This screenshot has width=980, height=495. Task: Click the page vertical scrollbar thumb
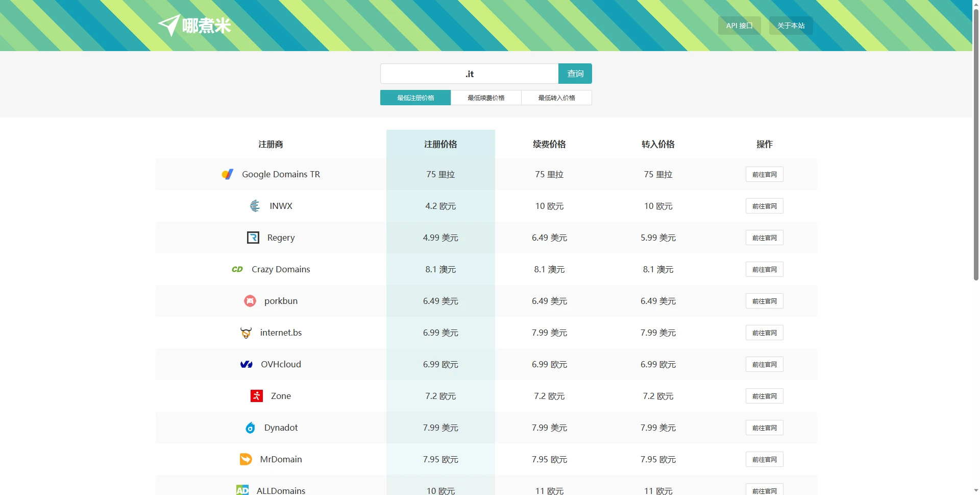(976, 143)
